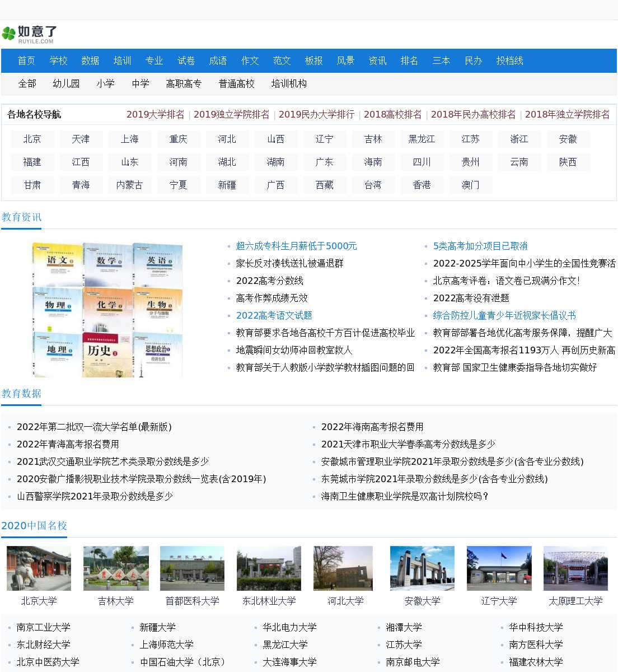Open the 福建农林大学 list link
This screenshot has height=672, width=618.
click(x=536, y=662)
